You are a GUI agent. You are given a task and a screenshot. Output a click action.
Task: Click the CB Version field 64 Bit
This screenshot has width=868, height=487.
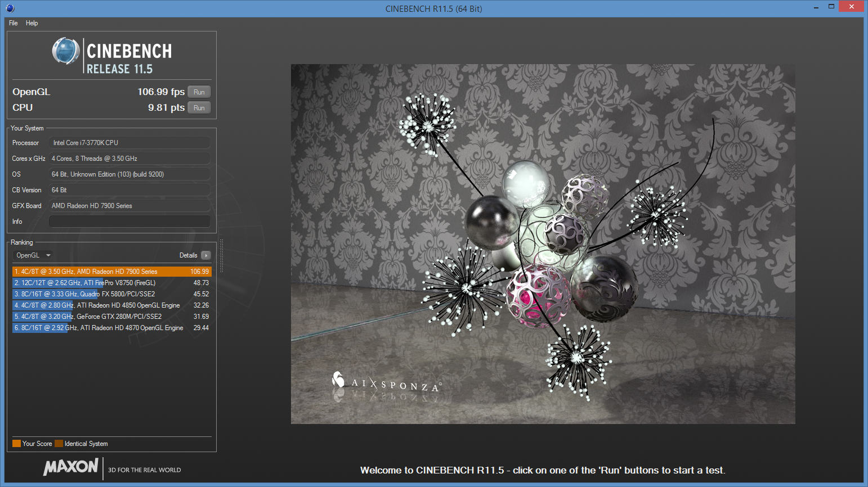129,190
